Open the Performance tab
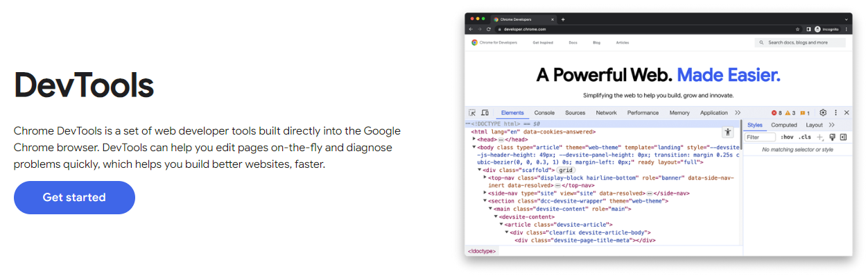 [x=643, y=112]
